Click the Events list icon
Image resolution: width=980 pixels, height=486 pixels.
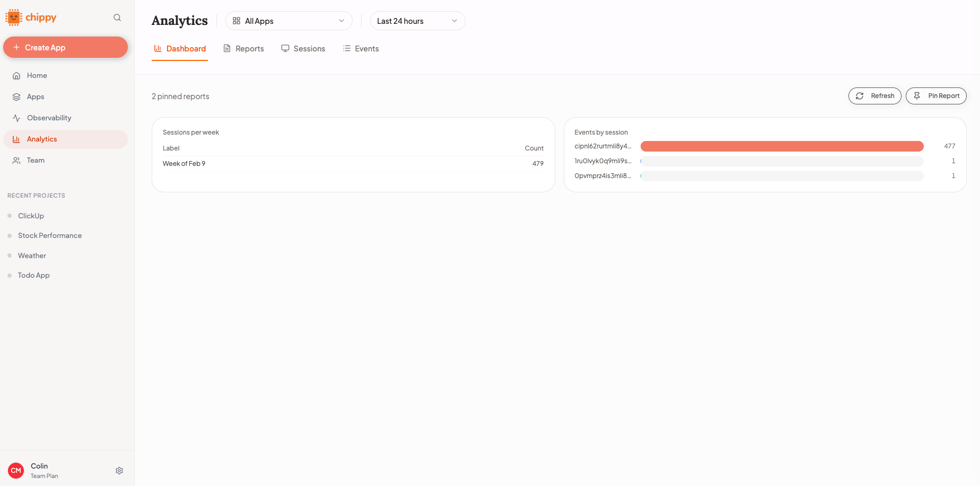tap(347, 48)
